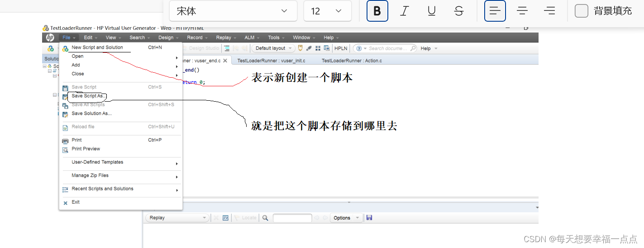Screen dimensions: 644x248
Task: Open the Edit menu
Action: [91, 38]
